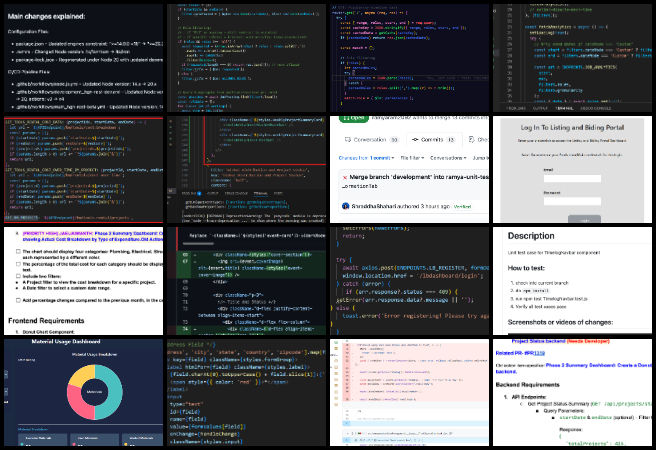656x450 pixels.
Task: Open the File filter dropdown
Action: pos(412,158)
